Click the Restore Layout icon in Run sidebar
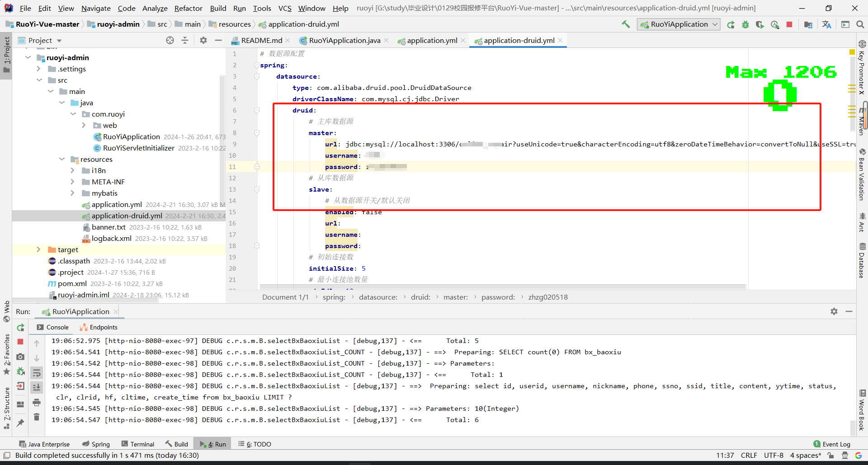The width and height of the screenshot is (868, 465). pyautogui.click(x=20, y=404)
